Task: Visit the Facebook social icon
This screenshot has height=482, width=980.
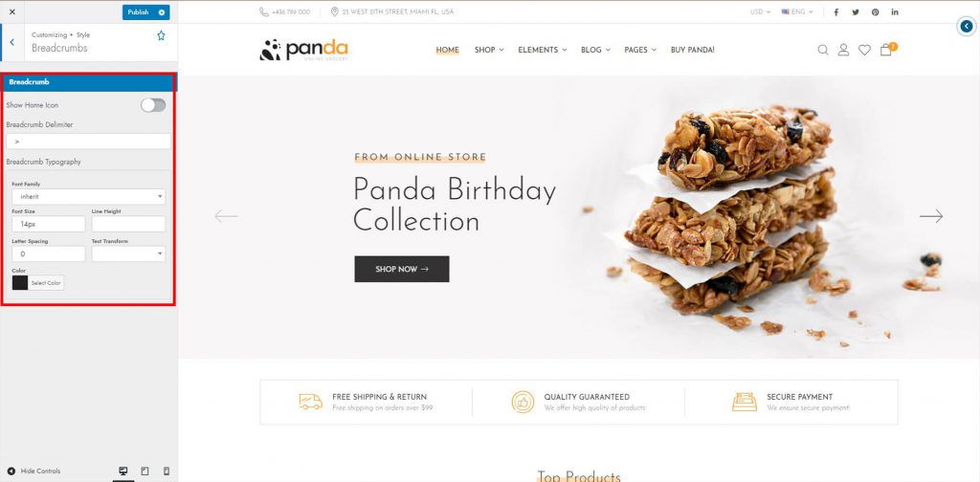Action: pyautogui.click(x=836, y=11)
